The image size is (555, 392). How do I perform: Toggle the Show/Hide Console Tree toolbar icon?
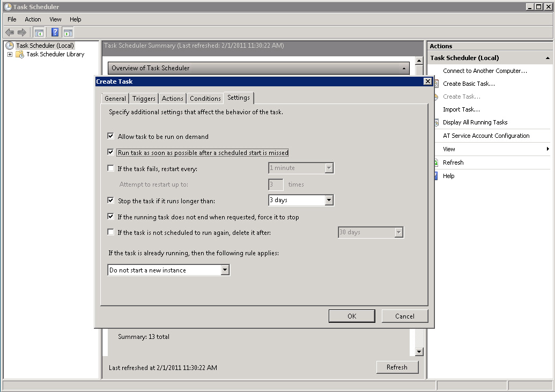pos(39,33)
